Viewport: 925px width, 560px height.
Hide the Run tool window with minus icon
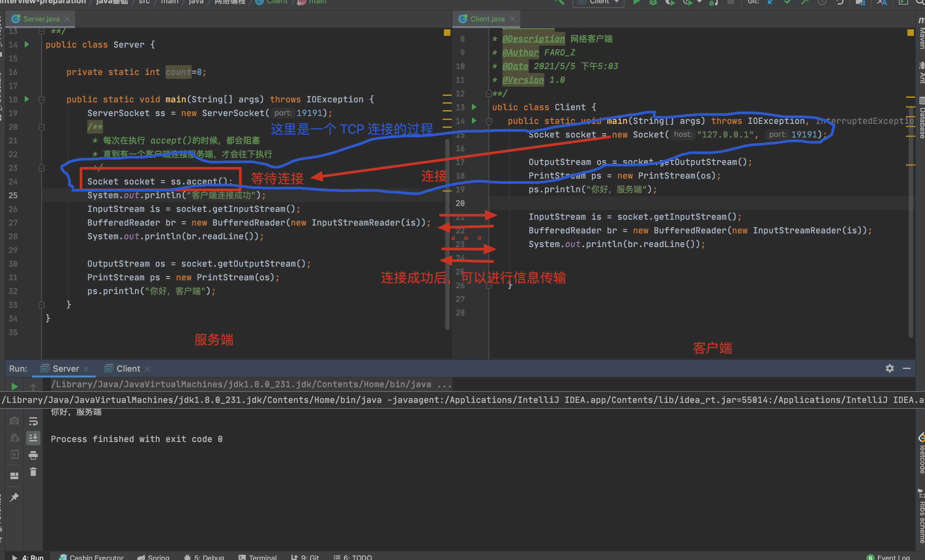(907, 368)
